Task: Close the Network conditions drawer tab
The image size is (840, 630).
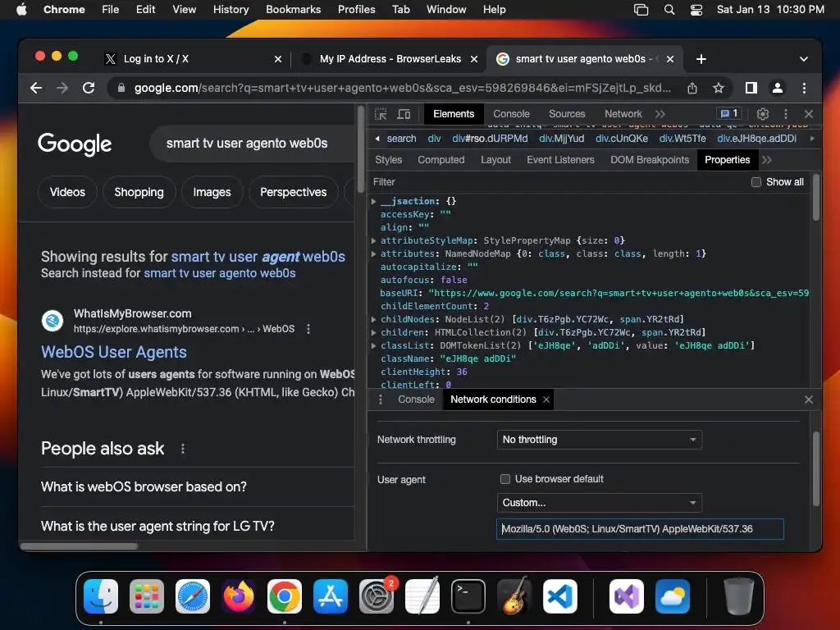Action: (x=546, y=399)
